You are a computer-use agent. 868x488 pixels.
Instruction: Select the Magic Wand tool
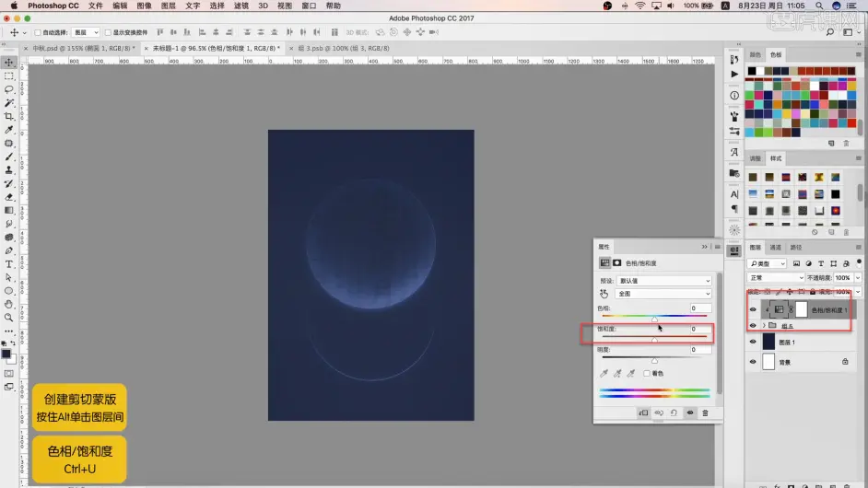[x=9, y=103]
